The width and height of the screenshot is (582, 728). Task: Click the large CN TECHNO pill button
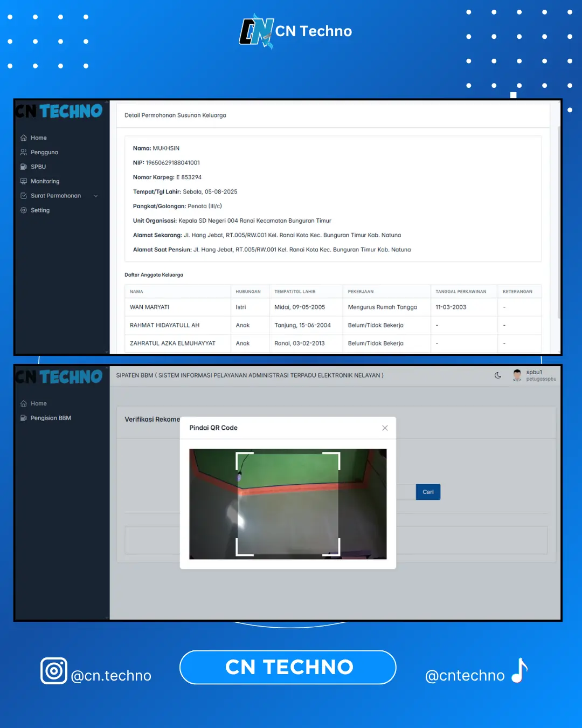coord(288,668)
